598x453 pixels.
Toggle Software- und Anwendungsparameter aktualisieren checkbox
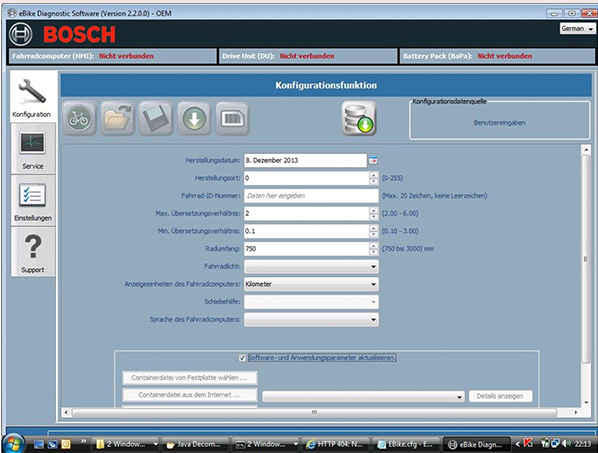(242, 358)
